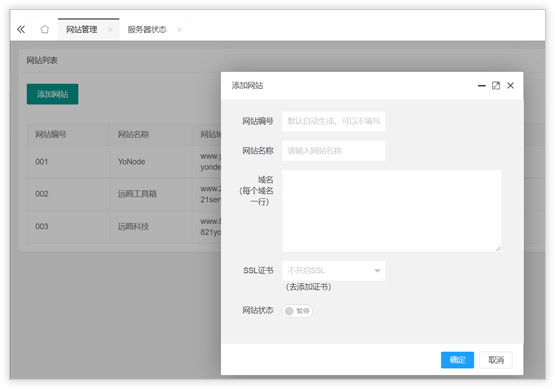The image size is (555, 389).
Task: Open the SSL证书 dropdown
Action: pos(334,271)
